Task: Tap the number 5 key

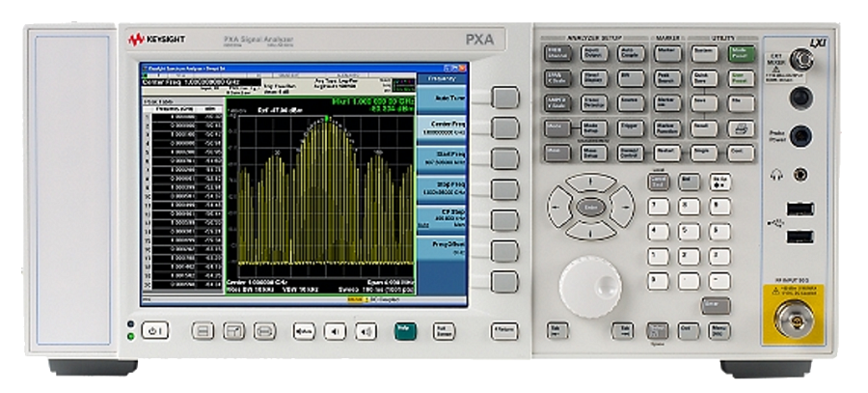Action: pos(690,231)
